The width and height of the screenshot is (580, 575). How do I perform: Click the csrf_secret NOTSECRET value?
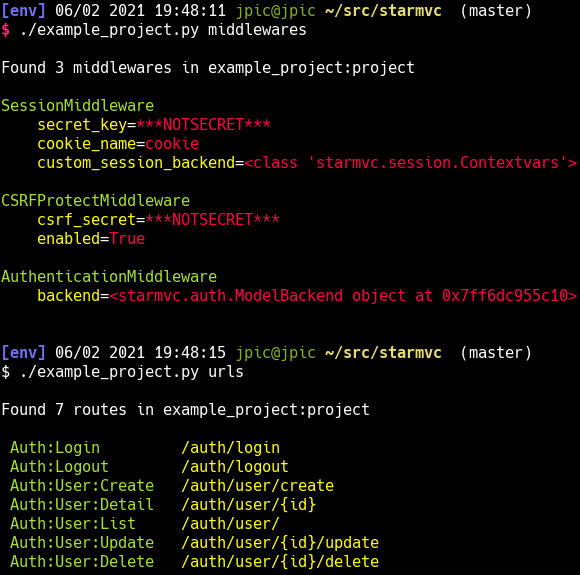point(212,220)
